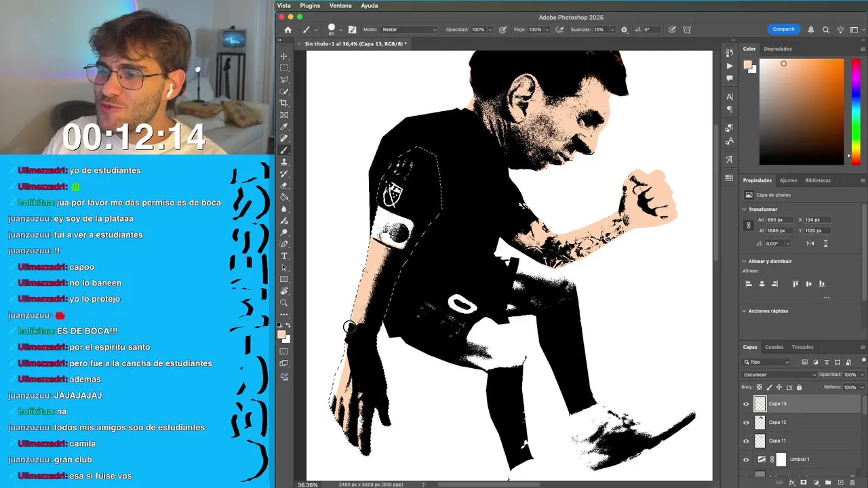This screenshot has height=488, width=868.
Task: Select the Rectangular Marquee tool
Action: [x=284, y=68]
